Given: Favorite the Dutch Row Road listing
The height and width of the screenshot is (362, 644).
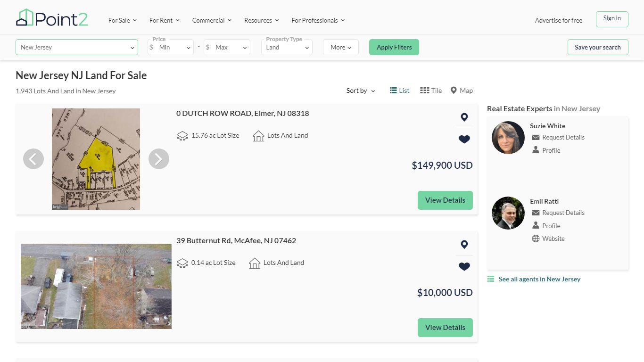Looking at the screenshot, I should click(x=464, y=139).
